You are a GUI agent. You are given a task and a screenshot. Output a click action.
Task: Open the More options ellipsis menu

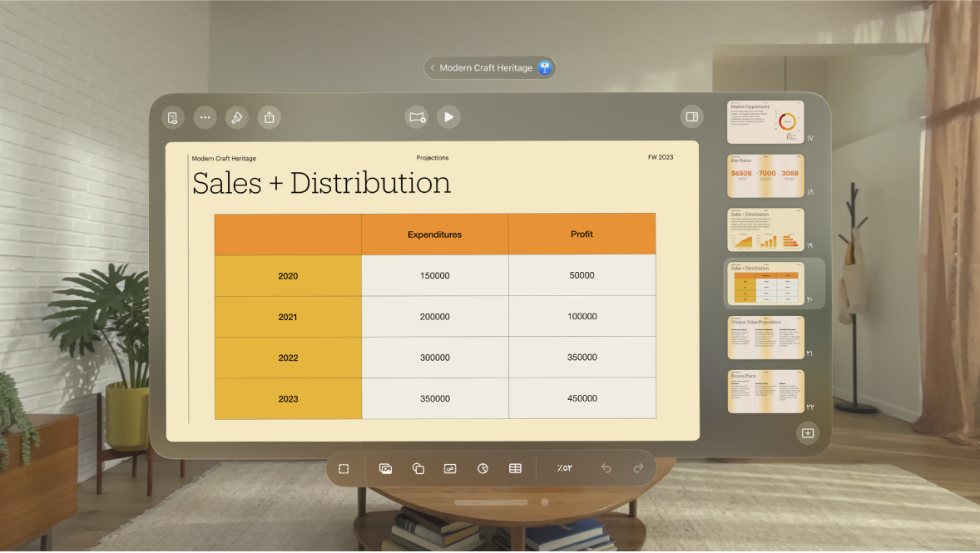pos(205,117)
